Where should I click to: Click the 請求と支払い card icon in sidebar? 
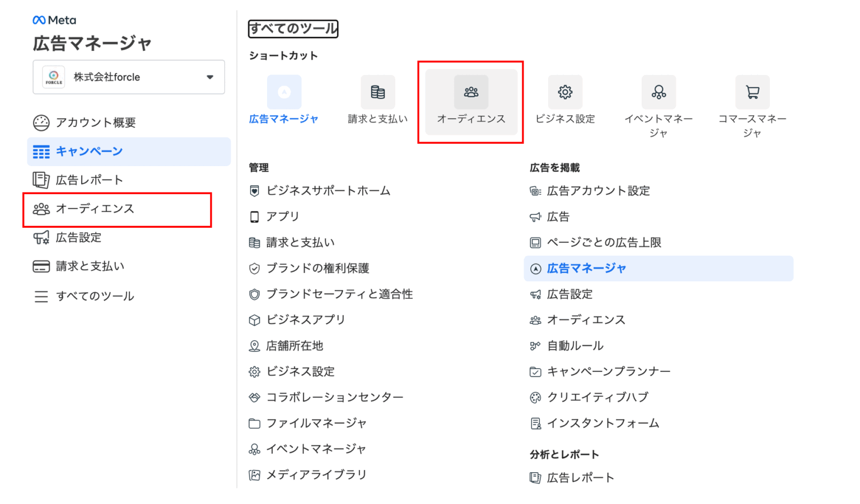41,266
